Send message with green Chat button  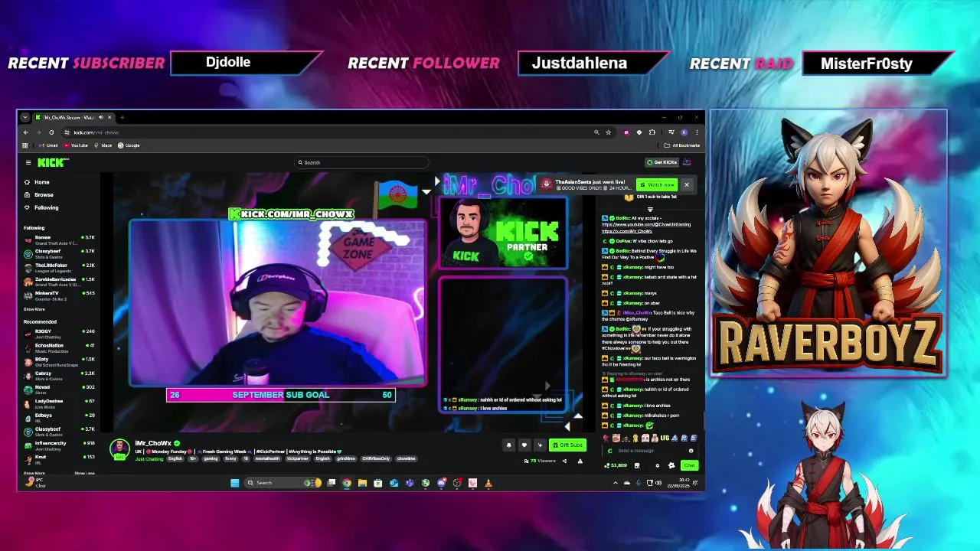click(689, 465)
